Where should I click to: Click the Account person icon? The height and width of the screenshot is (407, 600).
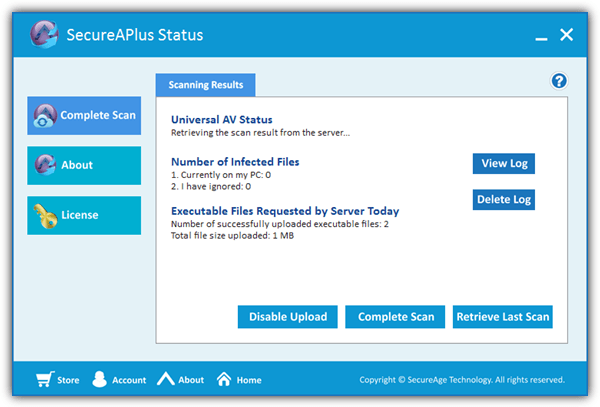tap(99, 379)
